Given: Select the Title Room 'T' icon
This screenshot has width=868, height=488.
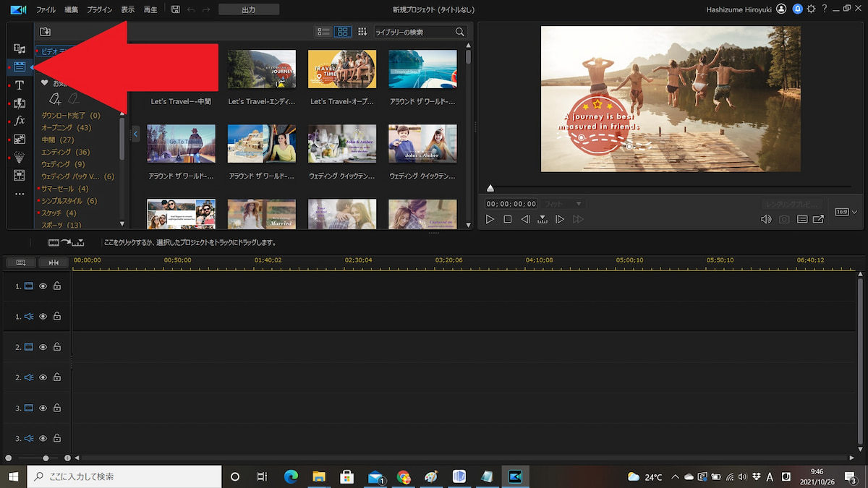Looking at the screenshot, I should point(20,85).
